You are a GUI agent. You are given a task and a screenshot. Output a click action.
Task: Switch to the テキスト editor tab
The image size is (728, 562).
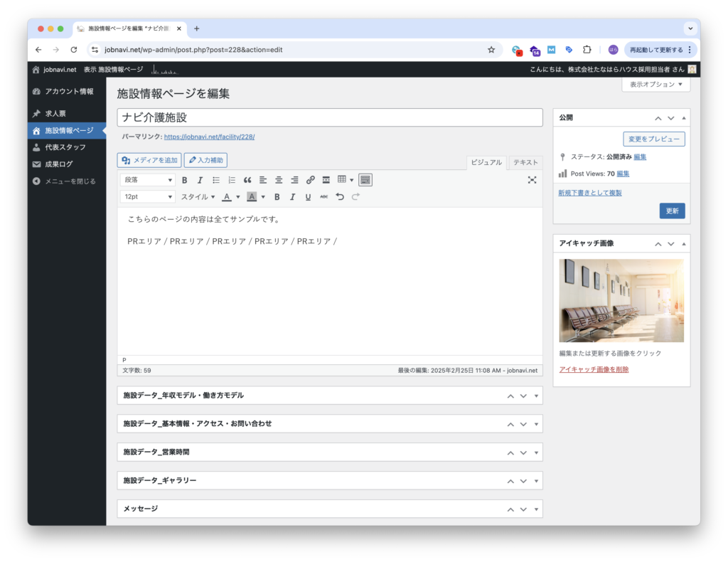point(525,163)
